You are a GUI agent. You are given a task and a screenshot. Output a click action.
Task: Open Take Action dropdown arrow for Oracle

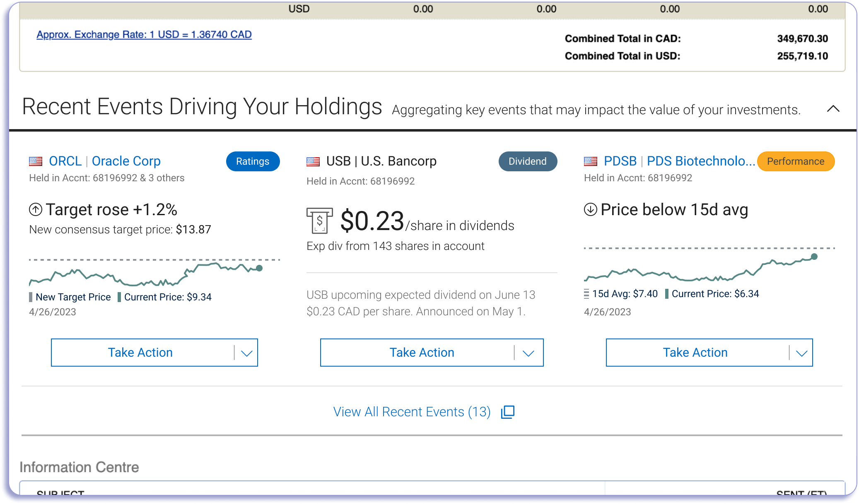click(x=246, y=353)
